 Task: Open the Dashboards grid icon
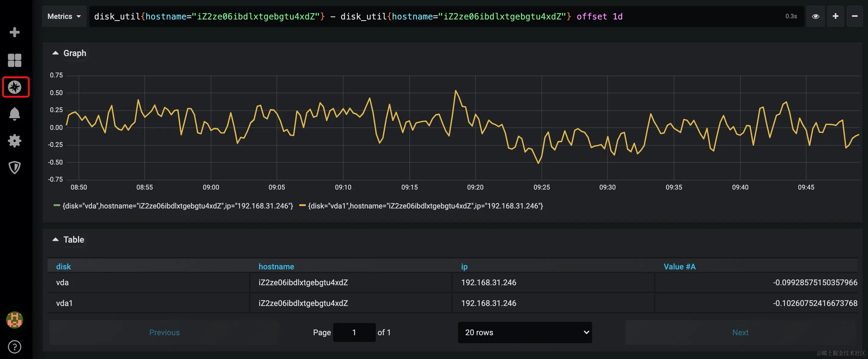pos(15,60)
